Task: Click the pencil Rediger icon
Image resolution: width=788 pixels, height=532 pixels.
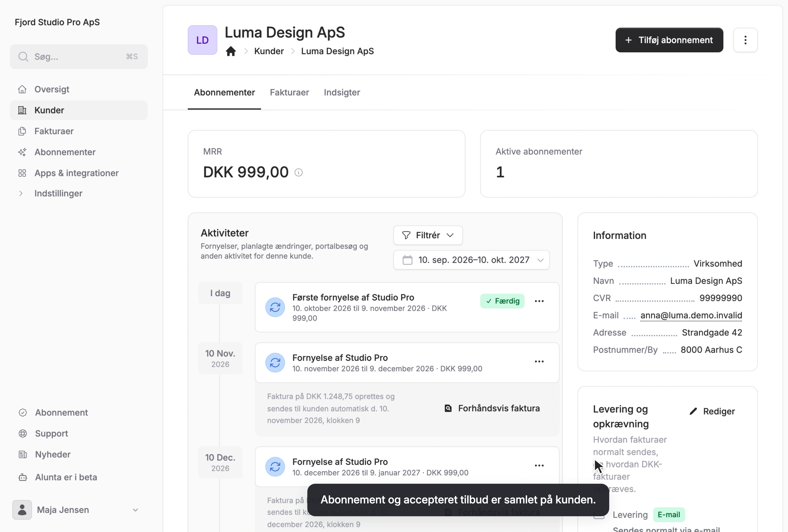Action: coord(693,411)
